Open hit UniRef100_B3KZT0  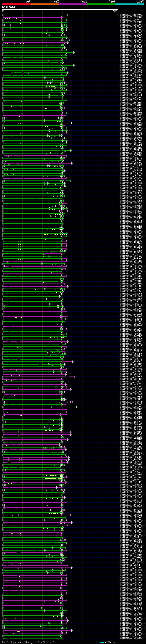click(131, 359)
